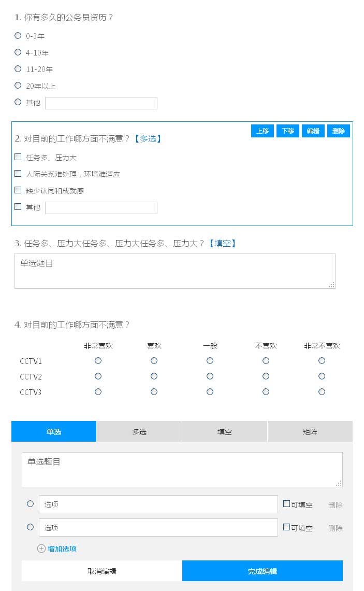Viewport: 364px width, 591px height.
Task: Select the 0-3年 radio option
Action: coord(18,36)
